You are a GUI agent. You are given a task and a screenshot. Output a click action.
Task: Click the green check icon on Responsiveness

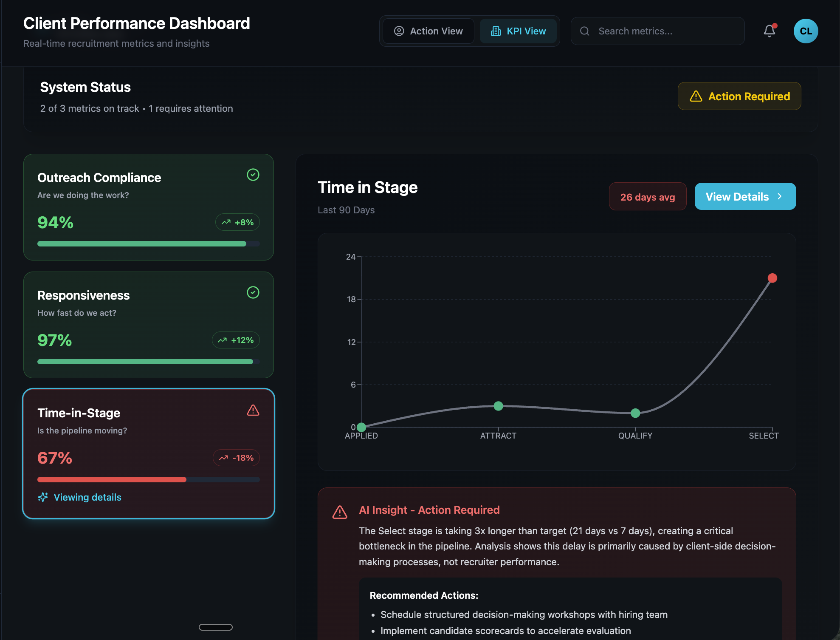(253, 292)
